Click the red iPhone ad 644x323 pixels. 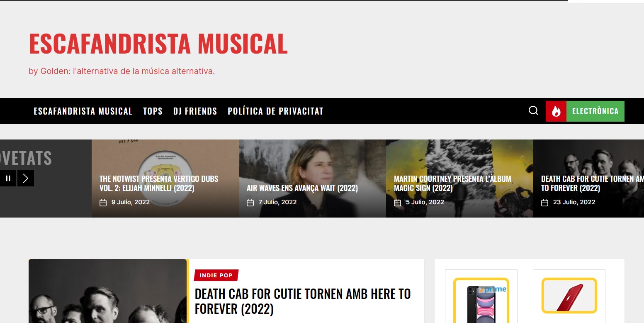point(569,296)
